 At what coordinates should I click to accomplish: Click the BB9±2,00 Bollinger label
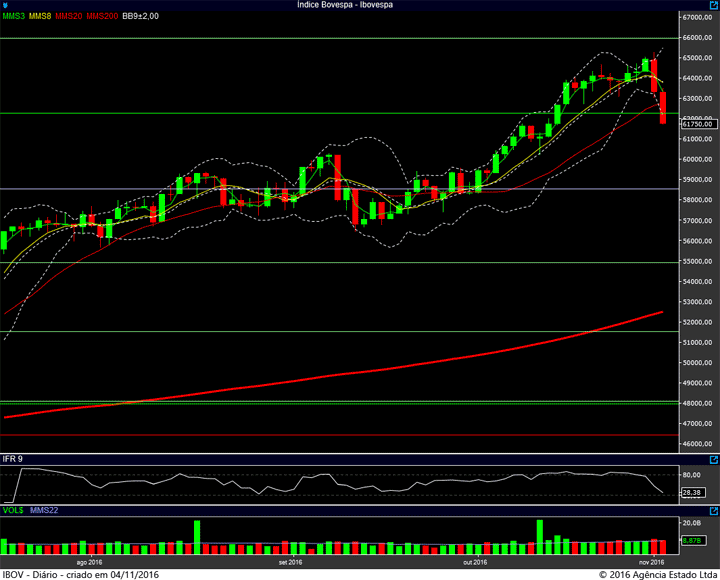click(x=141, y=16)
